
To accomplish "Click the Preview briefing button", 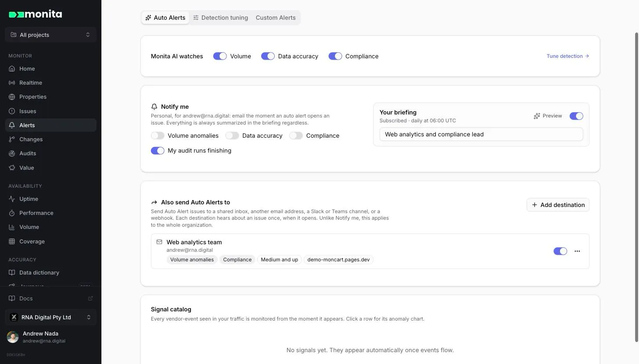I will pos(548,116).
